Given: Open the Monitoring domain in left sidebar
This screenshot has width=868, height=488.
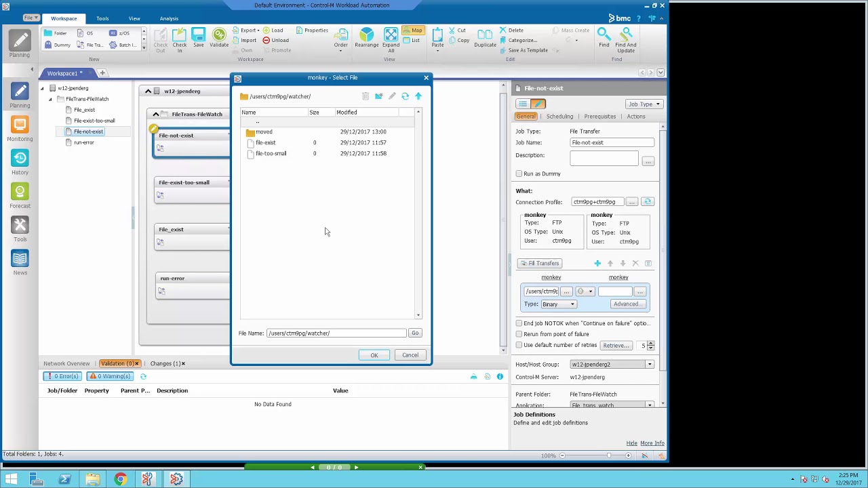Looking at the screenshot, I should pos(20,129).
